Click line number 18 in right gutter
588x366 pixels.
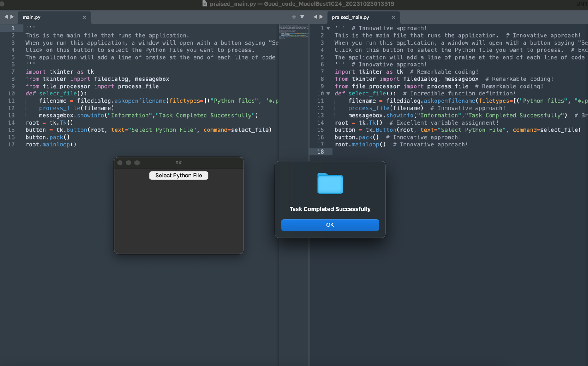(320, 152)
